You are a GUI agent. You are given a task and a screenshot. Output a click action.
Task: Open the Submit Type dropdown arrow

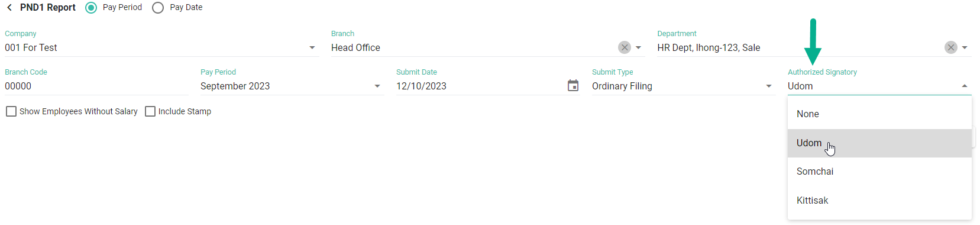(x=769, y=86)
